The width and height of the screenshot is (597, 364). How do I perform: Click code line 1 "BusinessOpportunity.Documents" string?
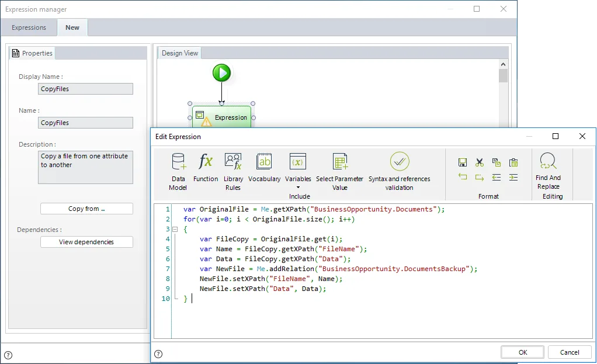click(373, 209)
